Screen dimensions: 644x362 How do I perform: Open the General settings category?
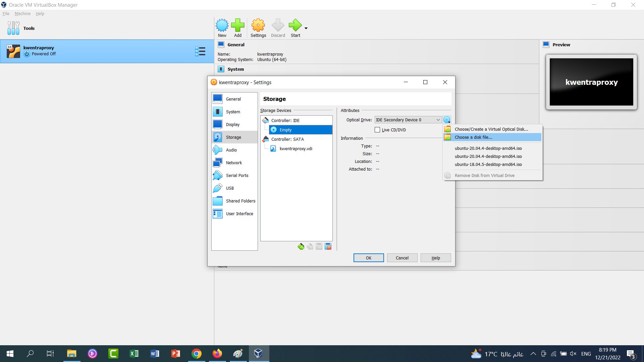pyautogui.click(x=234, y=99)
